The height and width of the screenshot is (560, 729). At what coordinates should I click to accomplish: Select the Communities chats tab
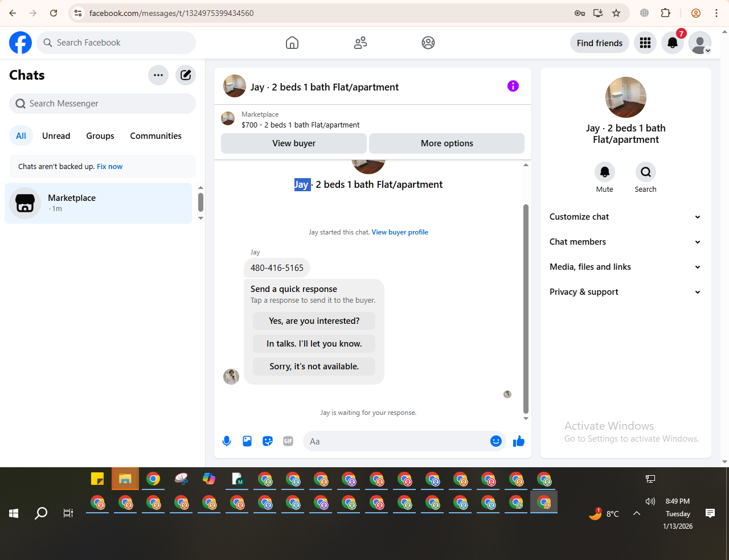click(156, 136)
